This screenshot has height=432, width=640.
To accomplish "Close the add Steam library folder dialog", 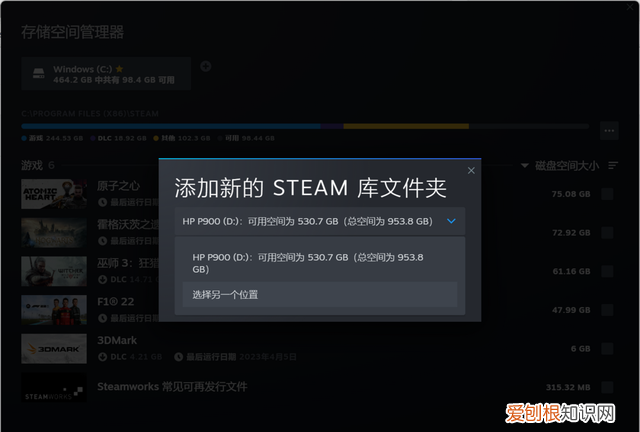I will click(x=471, y=170).
